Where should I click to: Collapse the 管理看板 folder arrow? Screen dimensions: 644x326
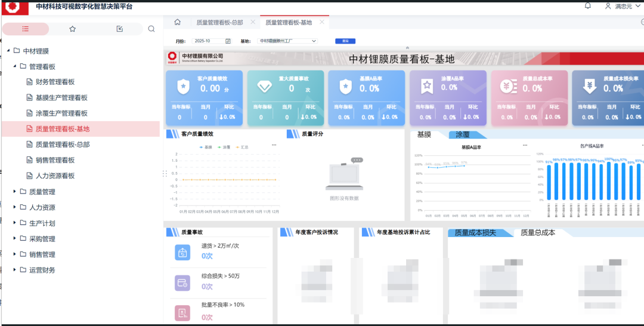[x=15, y=66]
